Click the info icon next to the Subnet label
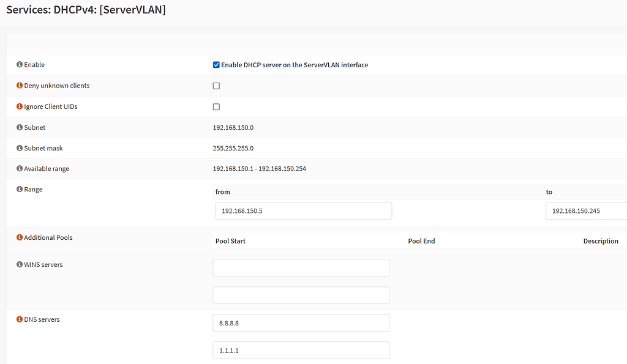627x364 pixels. pos(20,128)
